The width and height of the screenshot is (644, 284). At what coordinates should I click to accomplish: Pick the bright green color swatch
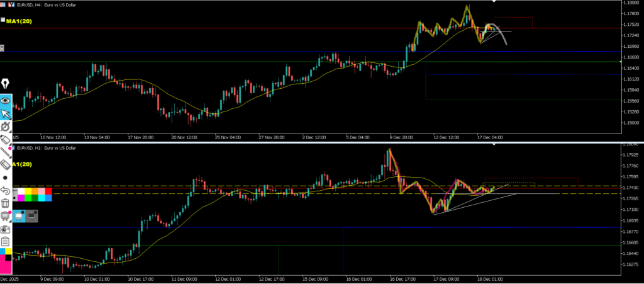pos(28,198)
